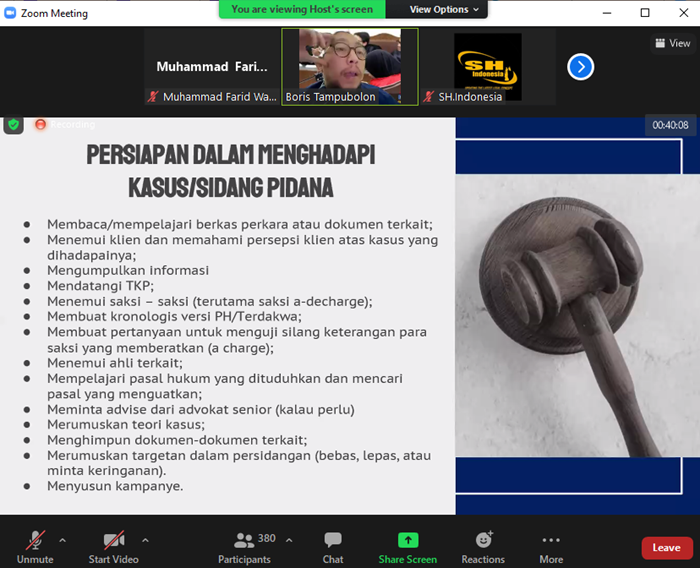Click the 'Membaca/mempelajari berkas perkara' bullet
700x568 pixels.
pyautogui.click(x=240, y=224)
